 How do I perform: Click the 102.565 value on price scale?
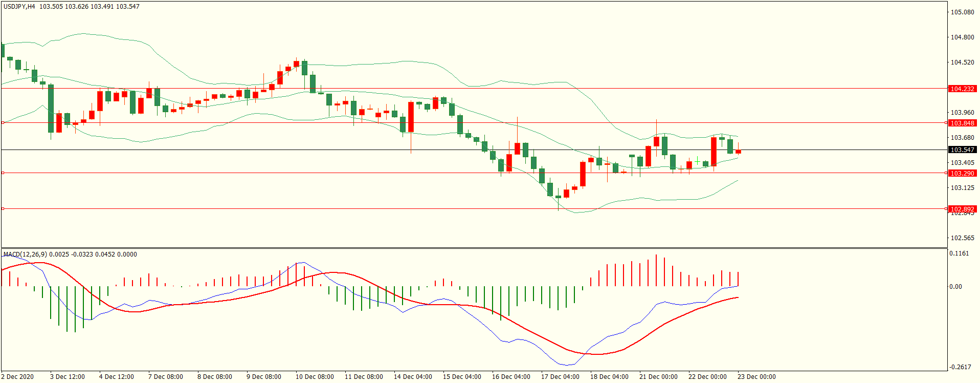coord(962,238)
